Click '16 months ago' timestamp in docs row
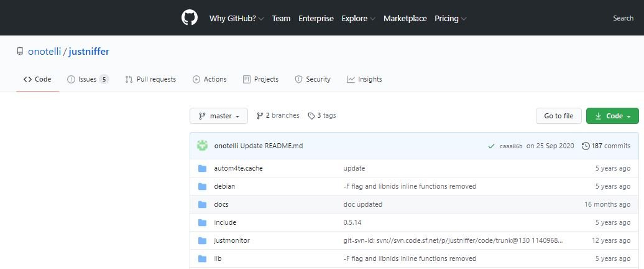Image resolution: width=644 pixels, height=269 pixels. [607, 204]
